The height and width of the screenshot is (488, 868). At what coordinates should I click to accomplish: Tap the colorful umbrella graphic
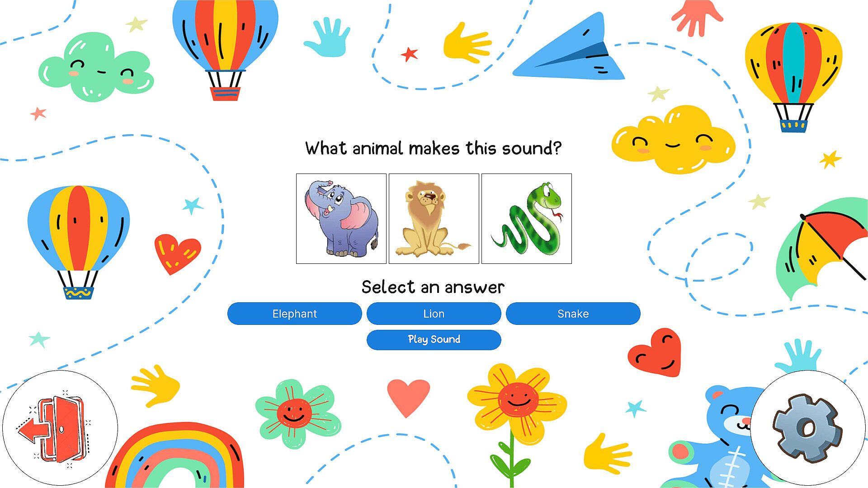(822, 248)
